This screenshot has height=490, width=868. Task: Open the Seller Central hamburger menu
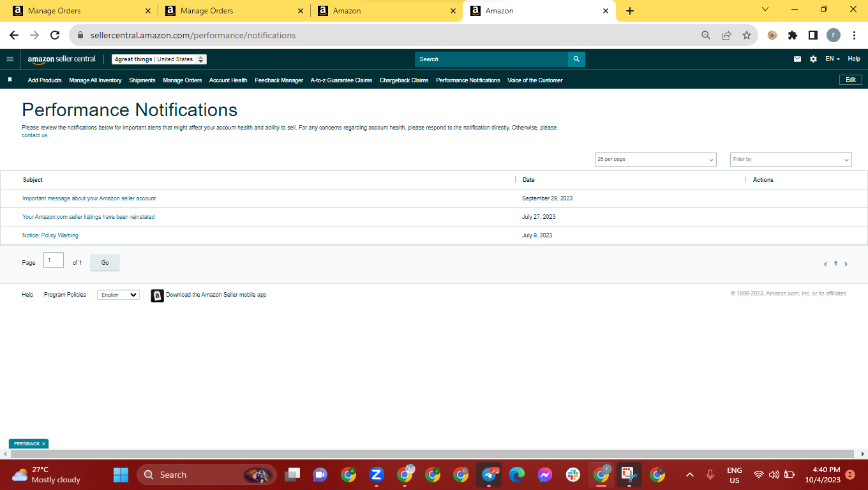[x=10, y=59]
